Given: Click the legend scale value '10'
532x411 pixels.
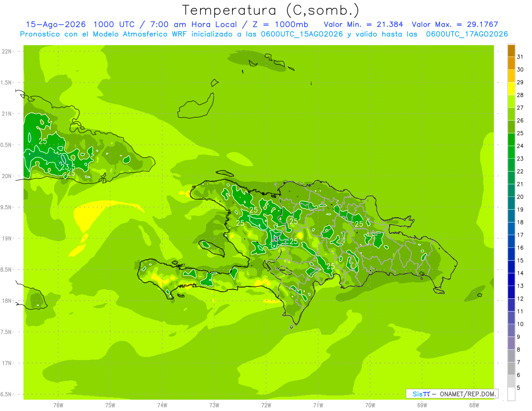Looking at the screenshot, I should coord(520,324).
